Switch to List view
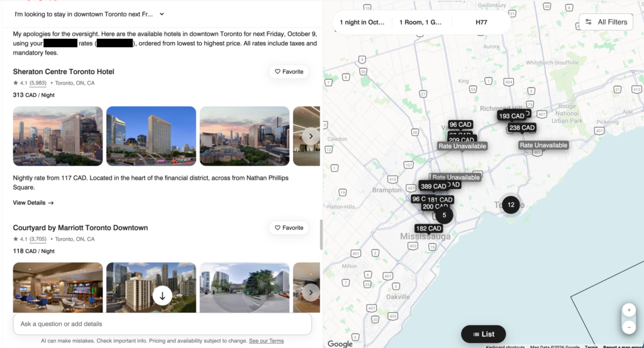 tap(484, 334)
